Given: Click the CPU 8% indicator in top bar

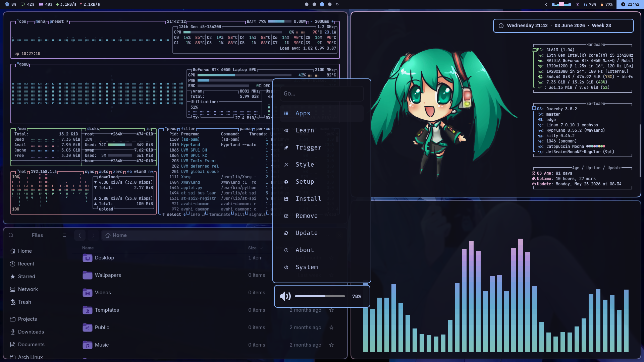Looking at the screenshot, I should [11, 4].
